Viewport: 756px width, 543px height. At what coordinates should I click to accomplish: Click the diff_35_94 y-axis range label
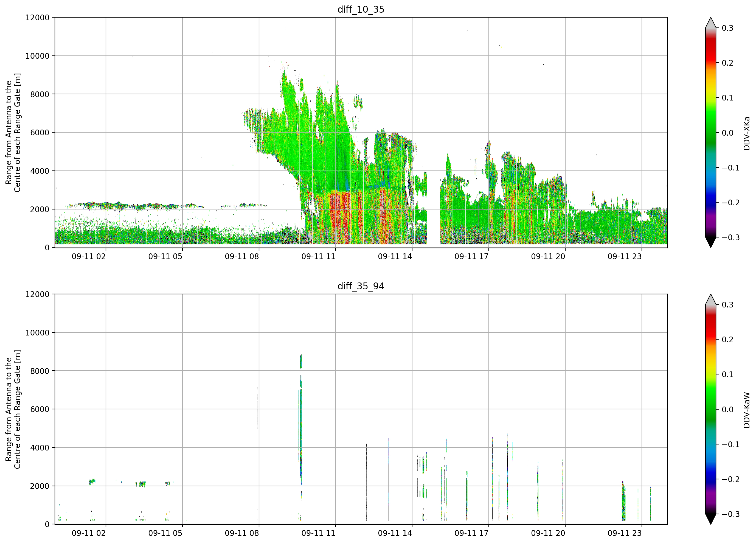[13, 409]
